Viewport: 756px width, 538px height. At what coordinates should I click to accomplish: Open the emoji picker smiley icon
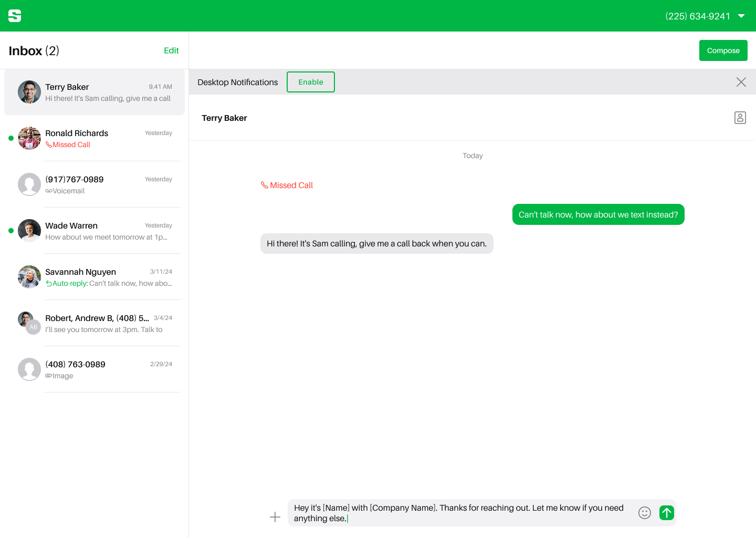(645, 513)
